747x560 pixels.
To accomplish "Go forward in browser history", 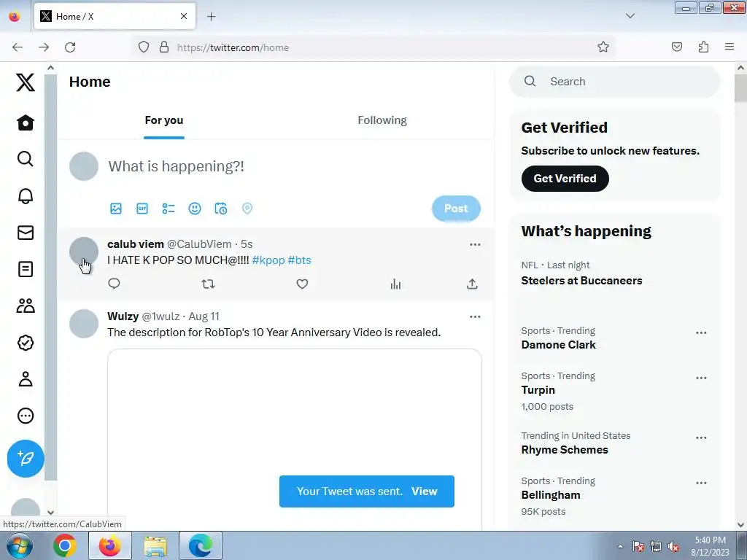I will point(44,47).
